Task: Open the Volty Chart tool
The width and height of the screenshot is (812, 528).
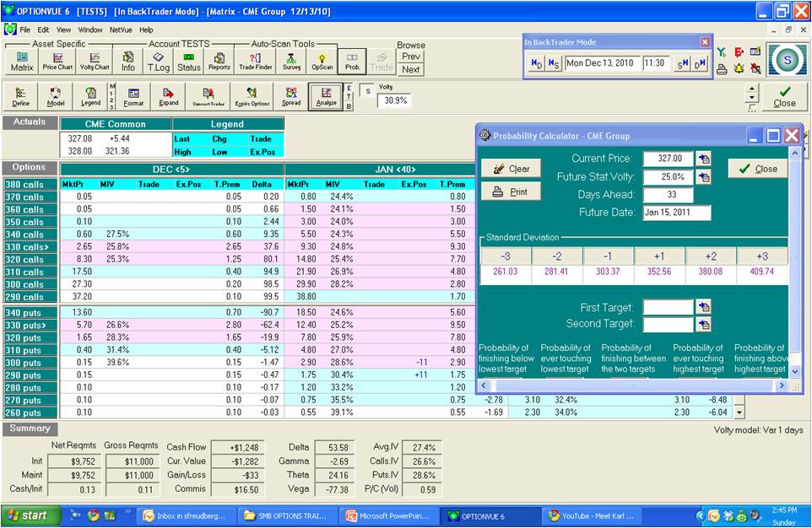Action: tap(95, 62)
